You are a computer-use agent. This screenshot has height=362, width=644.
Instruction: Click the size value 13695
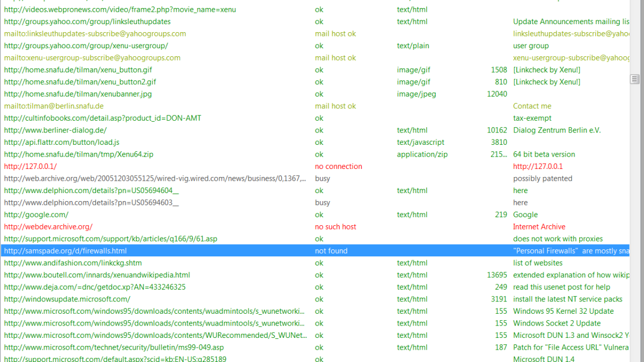point(497,275)
